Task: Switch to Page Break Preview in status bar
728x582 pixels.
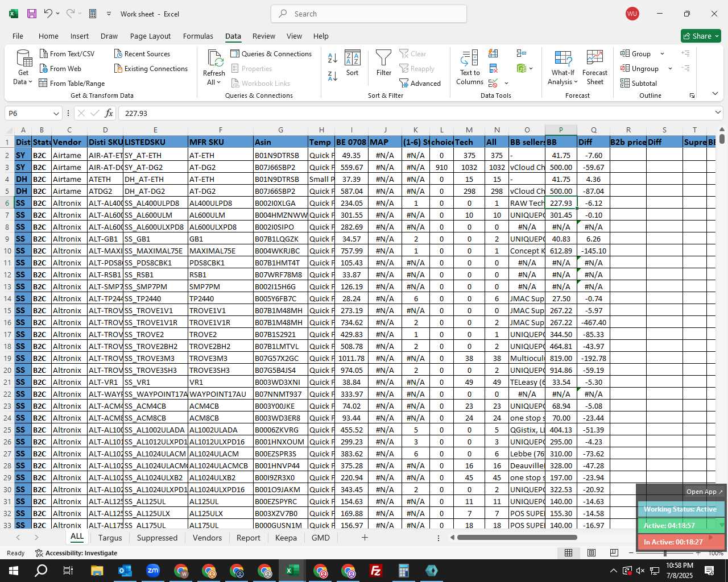Action: click(x=614, y=552)
